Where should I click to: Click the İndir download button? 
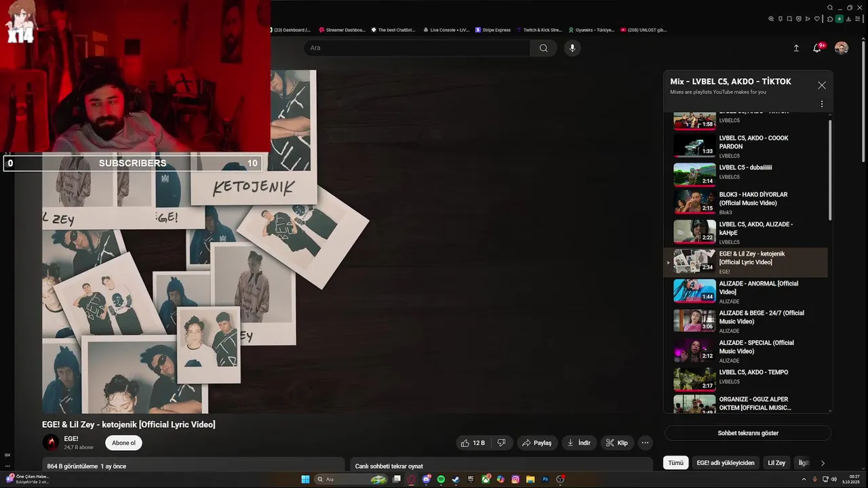click(x=578, y=443)
